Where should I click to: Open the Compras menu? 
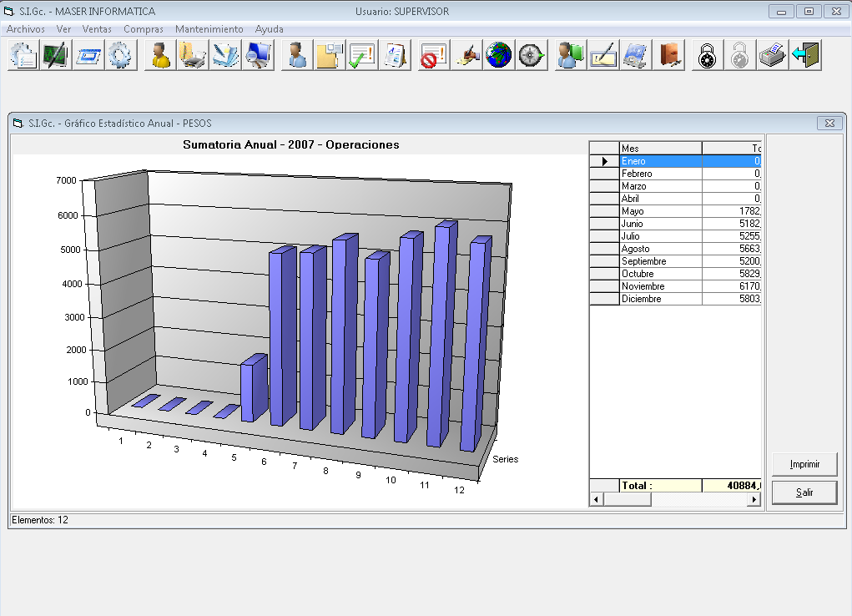tap(144, 29)
